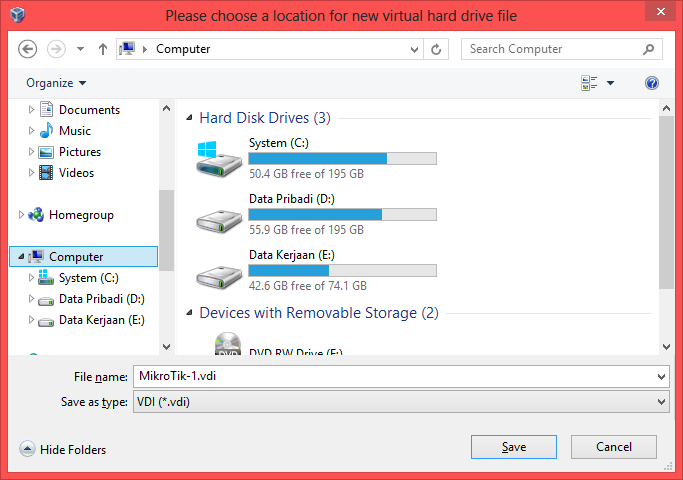Viewport: 683px width, 480px height.
Task: Open the File name dropdown arrow
Action: click(x=662, y=377)
